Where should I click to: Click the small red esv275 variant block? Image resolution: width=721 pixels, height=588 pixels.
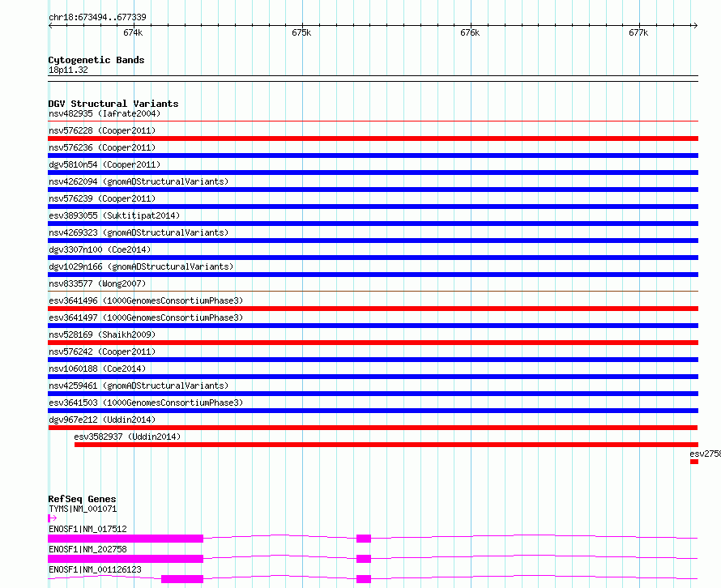click(694, 462)
